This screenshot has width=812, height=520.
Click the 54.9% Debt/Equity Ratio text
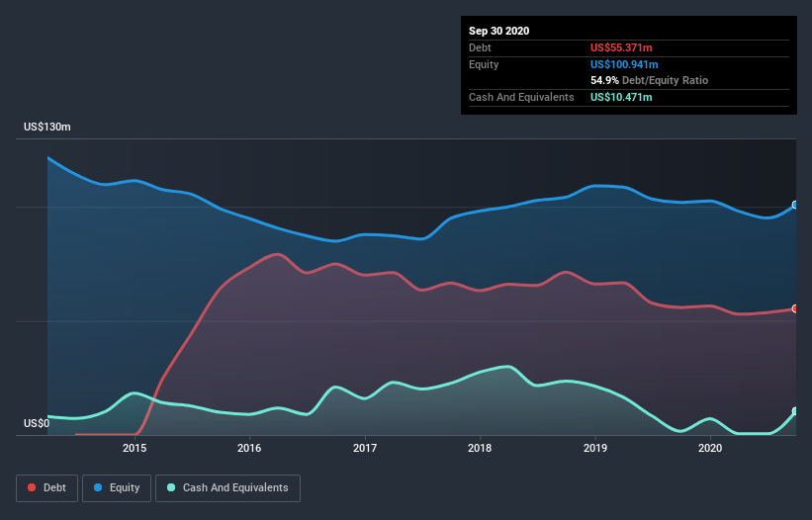(x=650, y=80)
